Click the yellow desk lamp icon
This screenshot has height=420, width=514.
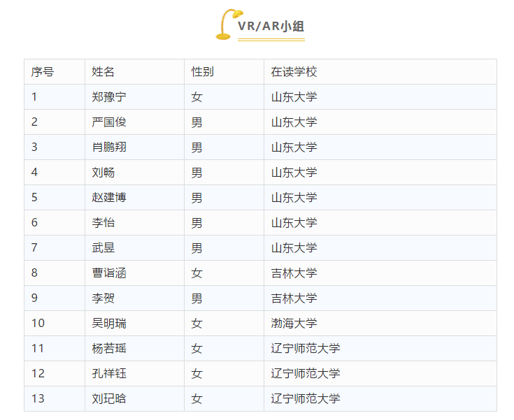click(x=229, y=24)
